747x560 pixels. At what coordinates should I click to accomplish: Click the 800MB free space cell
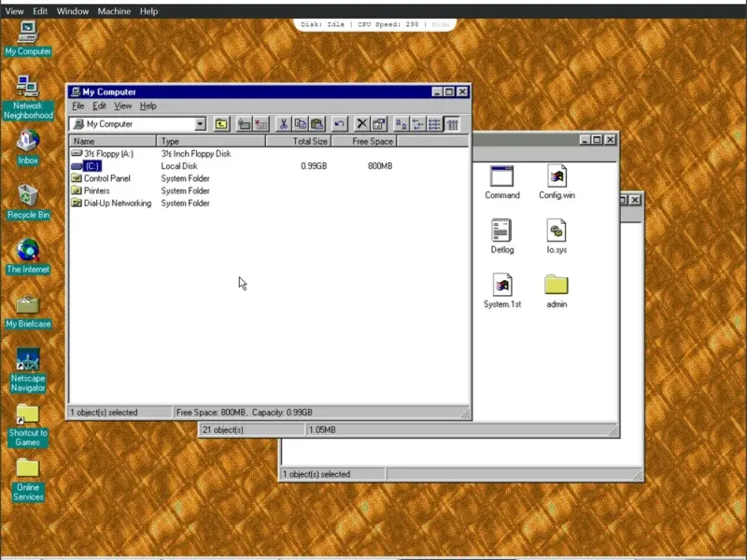[380, 166]
